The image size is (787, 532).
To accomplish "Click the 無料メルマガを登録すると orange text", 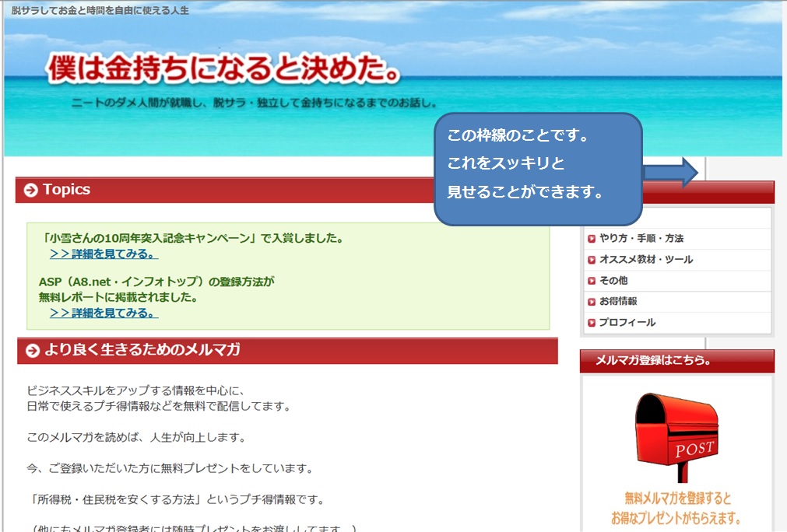I will [x=676, y=498].
